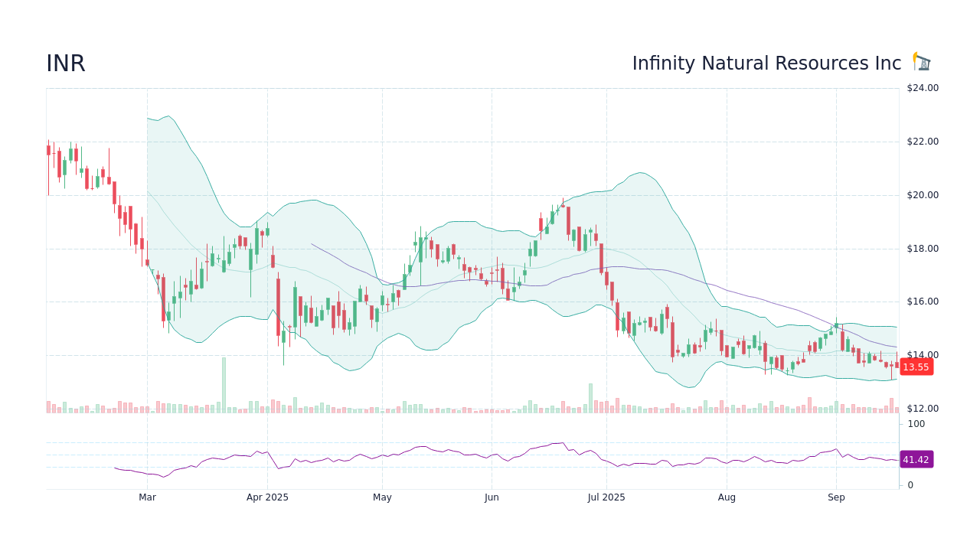The width and height of the screenshot is (980, 551).
Task: Click the Apr 2025 date axis label
Action: (x=267, y=497)
